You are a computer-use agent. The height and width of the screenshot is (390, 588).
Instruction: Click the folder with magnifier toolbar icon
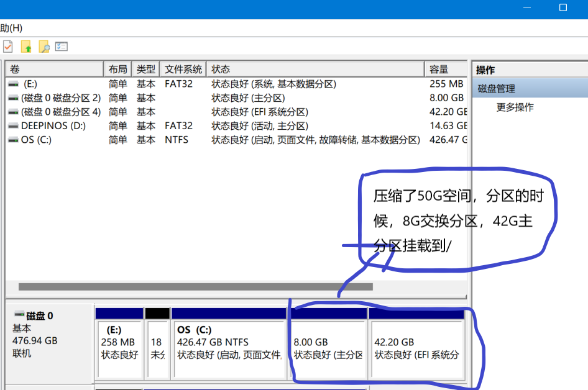(44, 47)
